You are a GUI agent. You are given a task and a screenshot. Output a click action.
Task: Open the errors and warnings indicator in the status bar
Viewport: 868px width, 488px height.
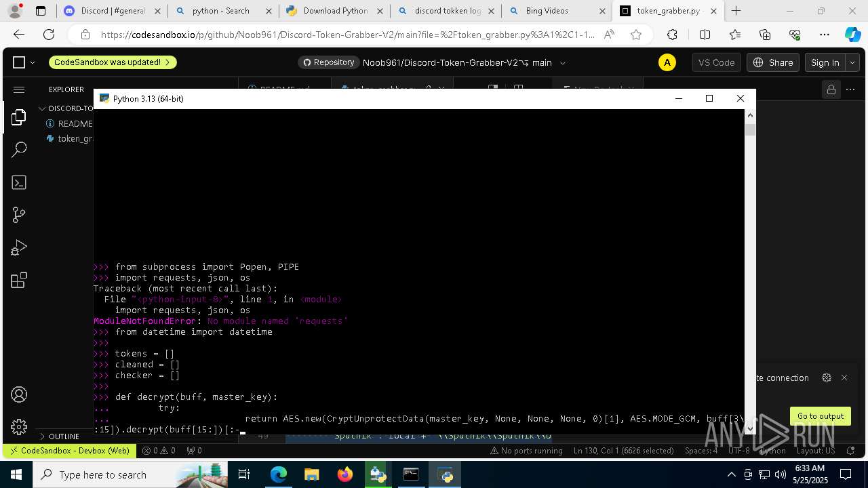(x=159, y=451)
